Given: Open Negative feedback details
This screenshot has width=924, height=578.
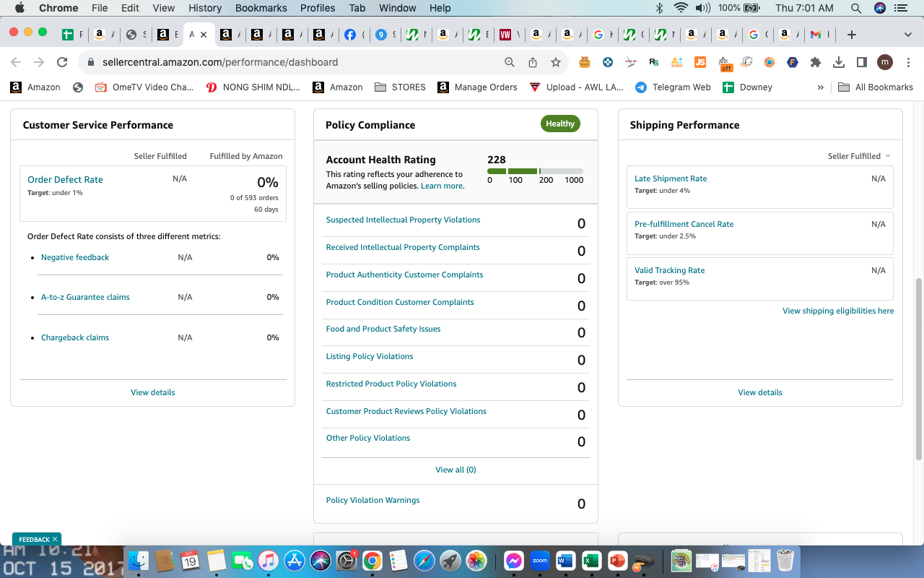Looking at the screenshot, I should click(x=75, y=257).
